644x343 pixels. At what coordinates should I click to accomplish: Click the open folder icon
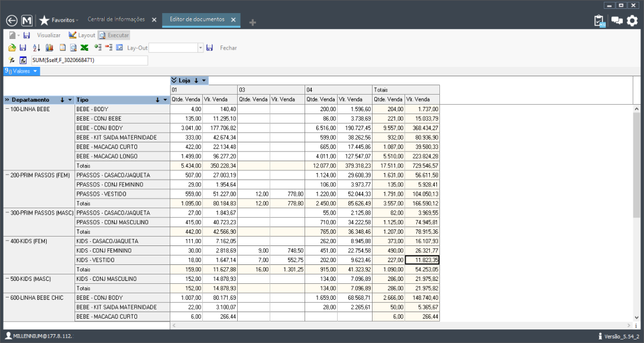click(x=12, y=48)
